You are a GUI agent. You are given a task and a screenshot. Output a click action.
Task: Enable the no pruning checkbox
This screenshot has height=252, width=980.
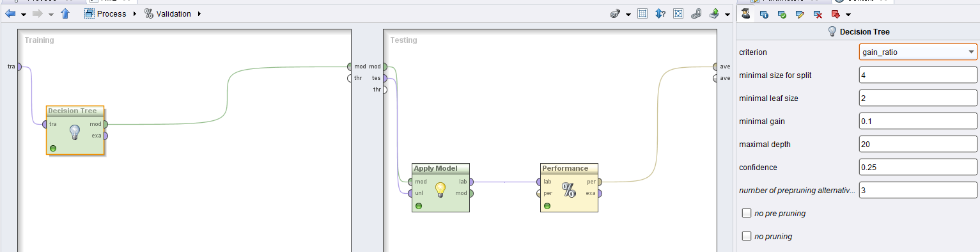[746, 236]
